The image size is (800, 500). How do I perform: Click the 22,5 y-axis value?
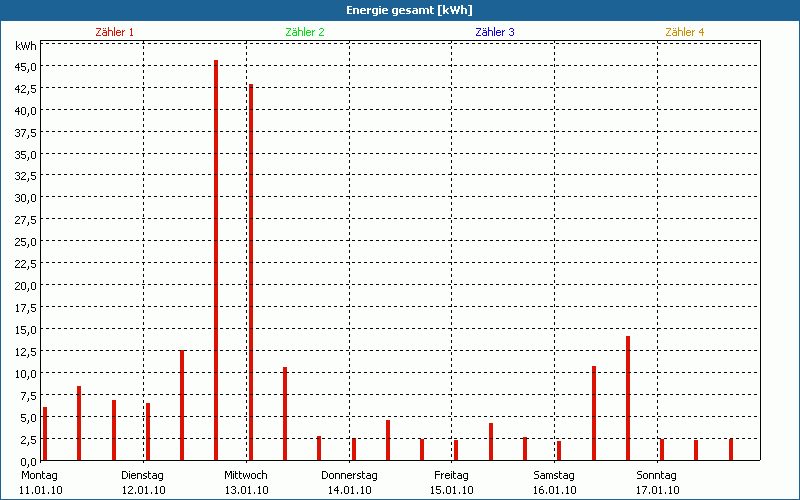click(26, 264)
